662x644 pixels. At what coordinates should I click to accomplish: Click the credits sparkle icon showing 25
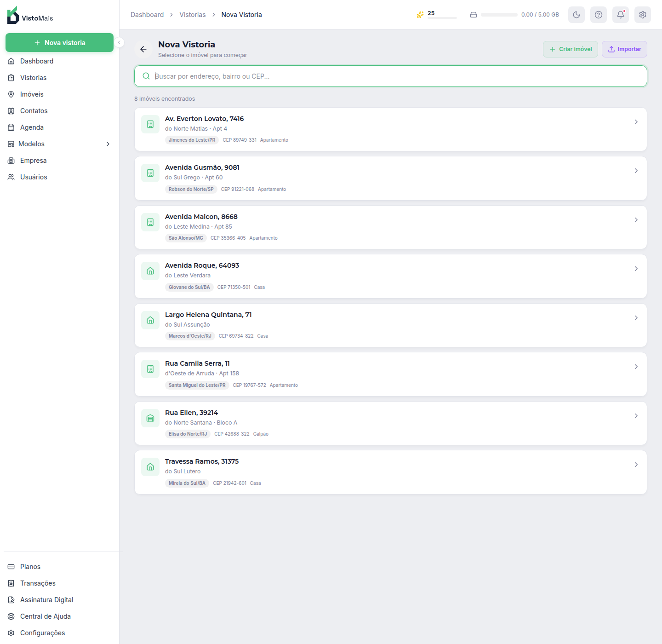(420, 15)
